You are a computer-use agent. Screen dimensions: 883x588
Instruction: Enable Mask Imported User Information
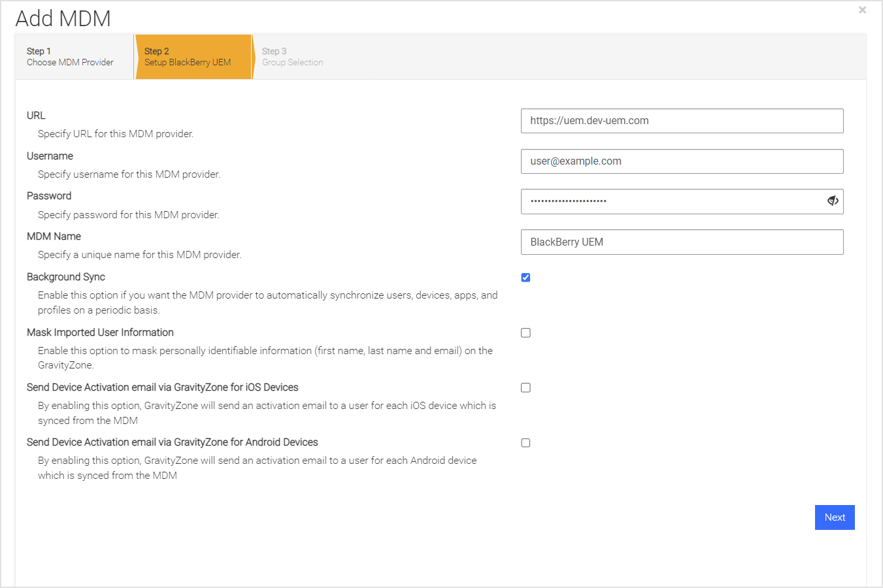tap(525, 333)
